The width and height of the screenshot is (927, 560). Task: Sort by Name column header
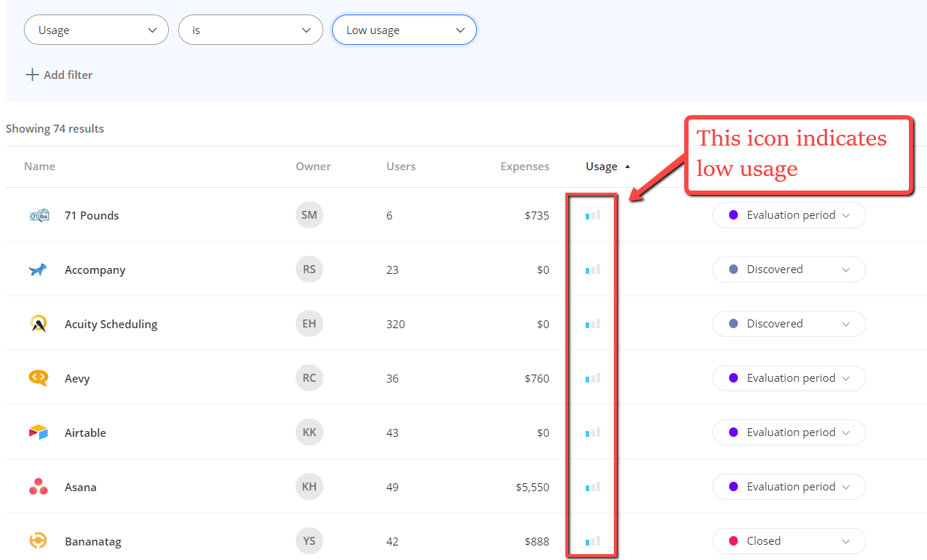tap(39, 167)
